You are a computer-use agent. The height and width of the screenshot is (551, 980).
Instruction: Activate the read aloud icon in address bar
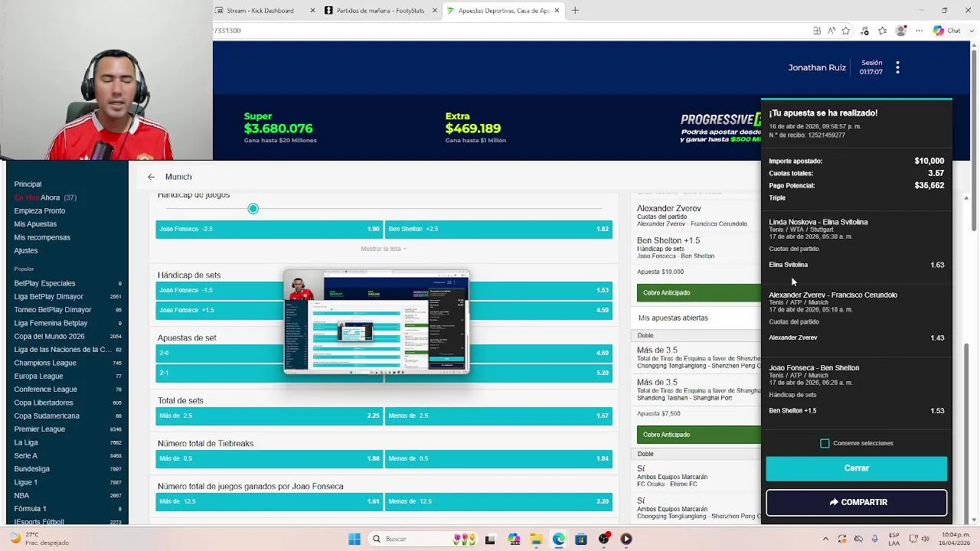click(x=831, y=31)
